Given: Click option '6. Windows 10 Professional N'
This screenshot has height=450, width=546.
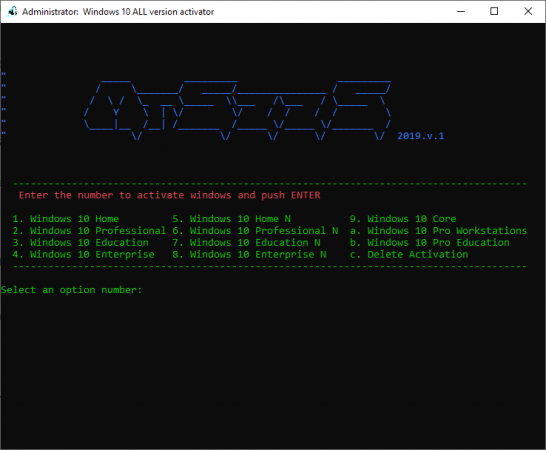Looking at the screenshot, I should coord(255,231).
